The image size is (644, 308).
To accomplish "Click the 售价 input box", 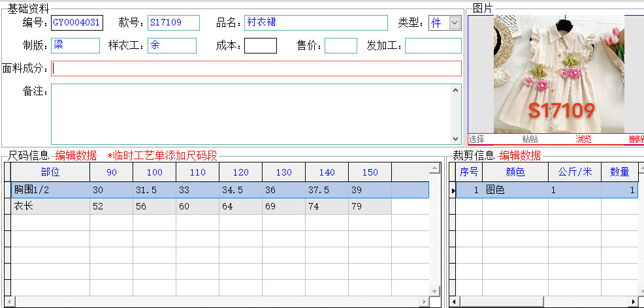I will (341, 46).
